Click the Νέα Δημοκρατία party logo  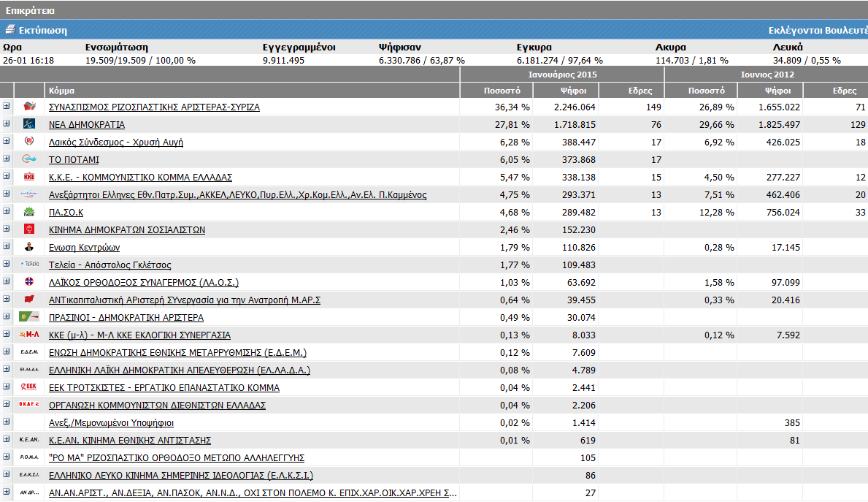click(29, 124)
